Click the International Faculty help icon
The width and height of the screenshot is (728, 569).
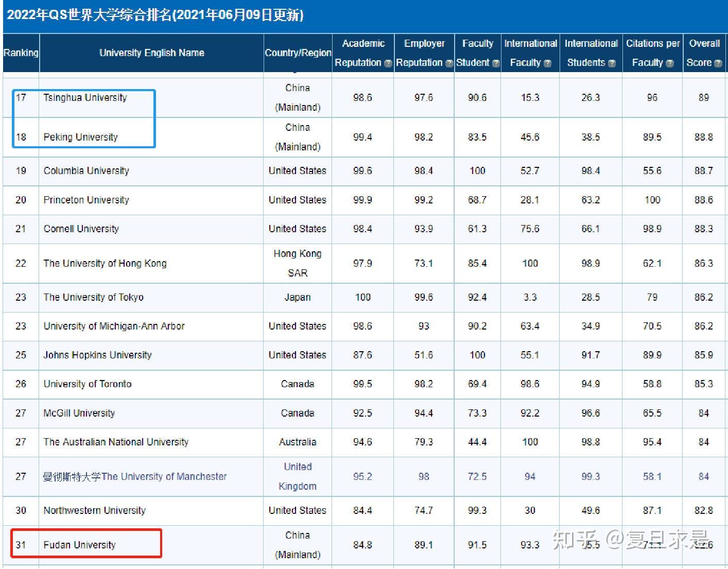[x=547, y=63]
